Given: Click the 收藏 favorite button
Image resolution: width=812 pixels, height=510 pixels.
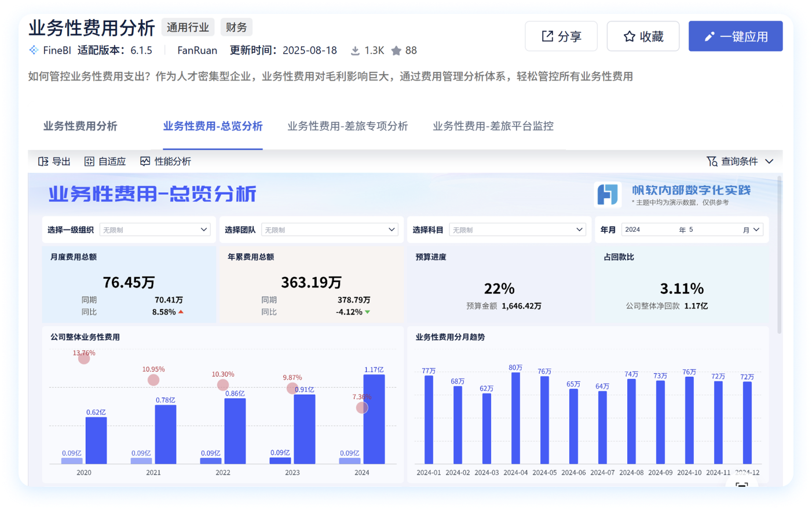Looking at the screenshot, I should pyautogui.click(x=643, y=37).
